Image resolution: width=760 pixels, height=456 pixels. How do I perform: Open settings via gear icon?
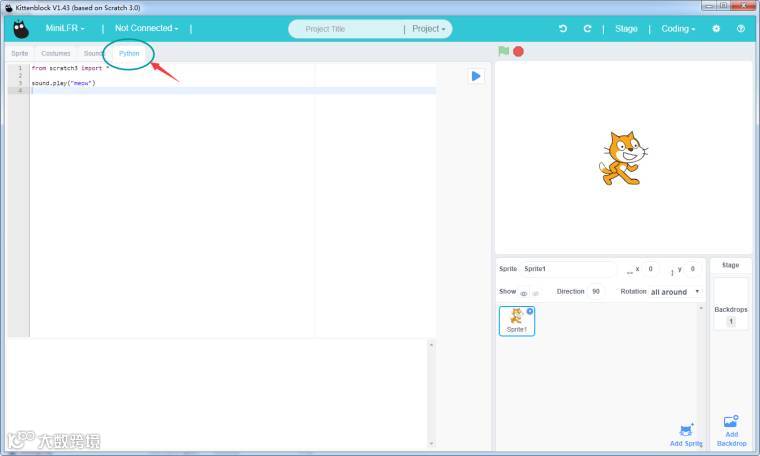[x=716, y=29]
